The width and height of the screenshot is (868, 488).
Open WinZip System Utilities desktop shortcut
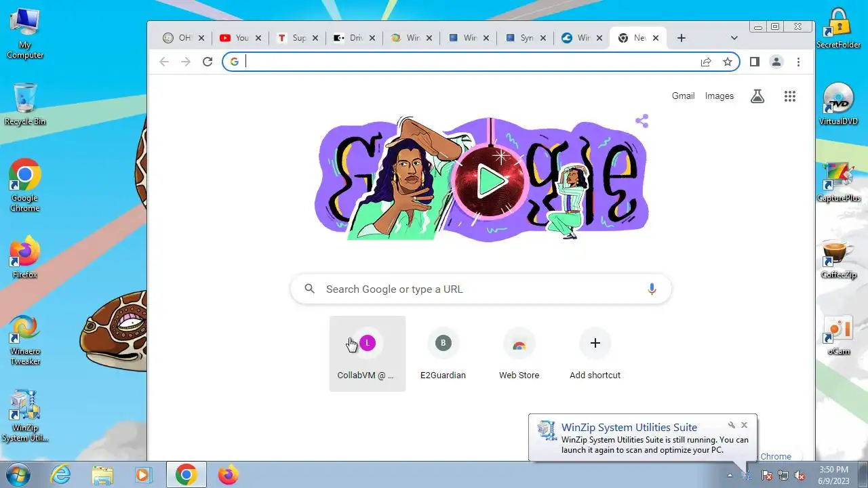25,416
